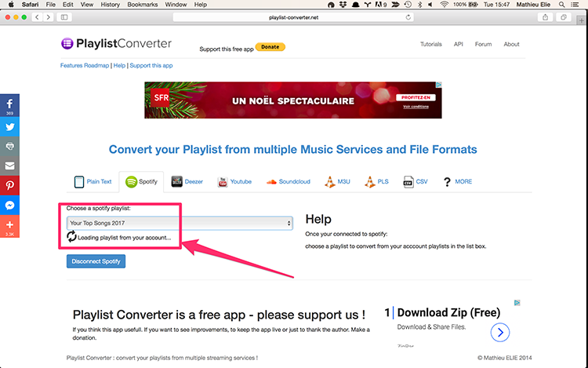Open the Safari menu
Screen dimensions: 588x368
point(30,5)
